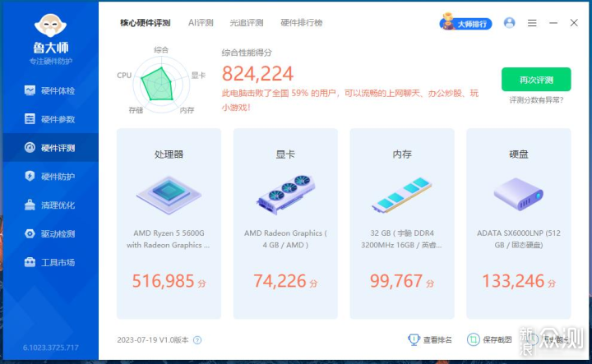Open 清理优化 from the sidebar
This screenshot has height=364, width=592.
50,205
